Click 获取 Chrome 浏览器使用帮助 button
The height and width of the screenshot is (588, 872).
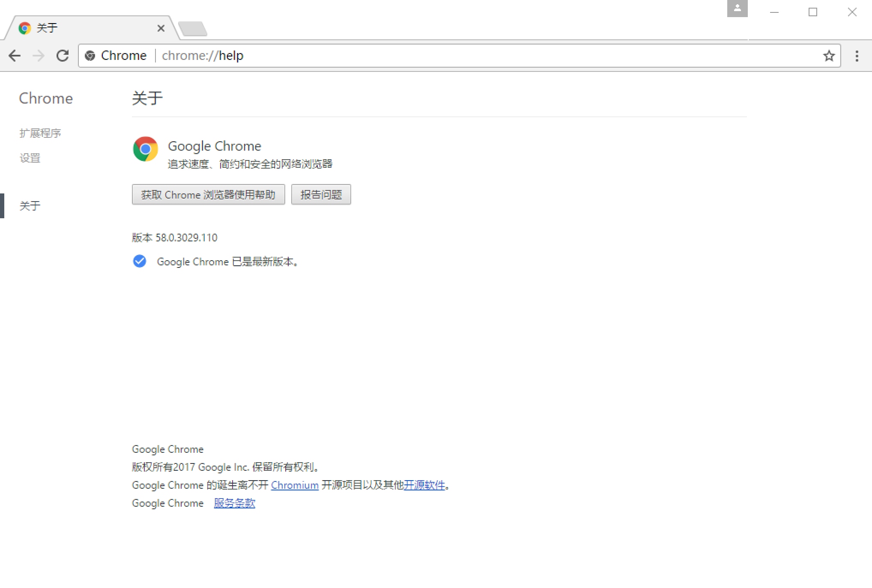208,195
